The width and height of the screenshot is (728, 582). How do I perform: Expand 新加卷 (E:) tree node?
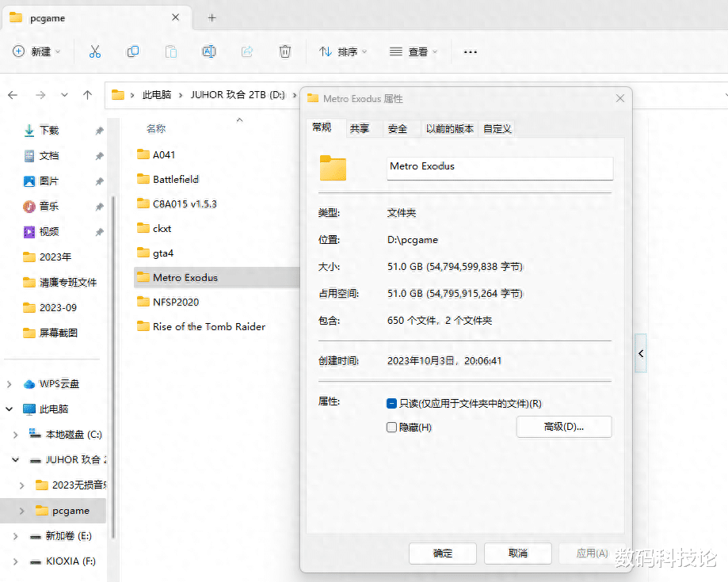(15, 536)
